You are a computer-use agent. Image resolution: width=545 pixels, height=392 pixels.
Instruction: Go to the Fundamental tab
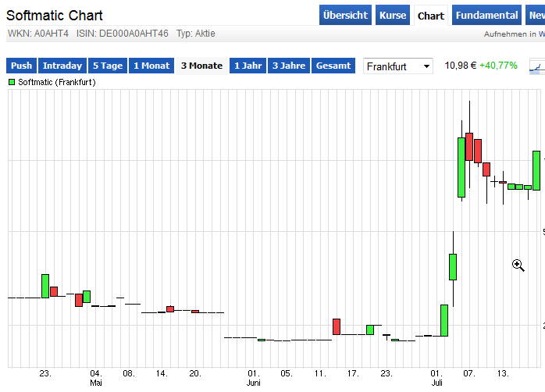[486, 16]
